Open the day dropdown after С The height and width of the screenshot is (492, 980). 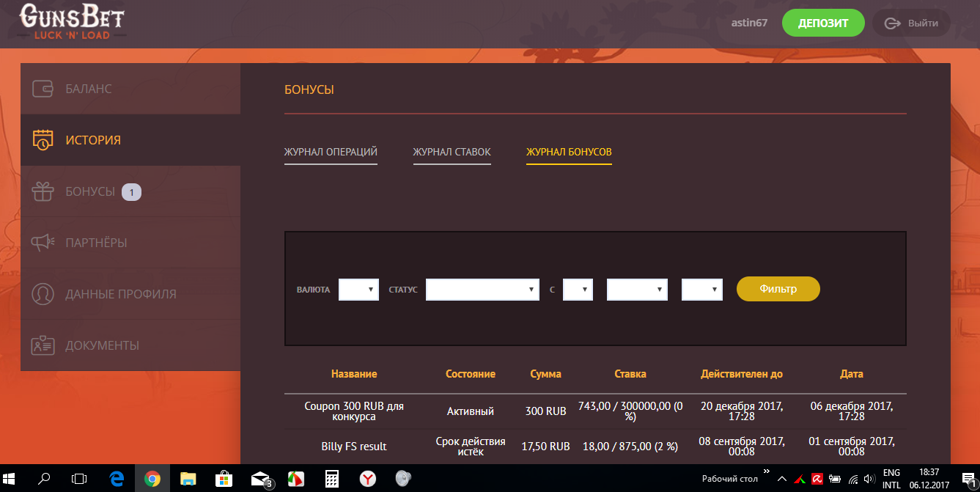[578, 290]
